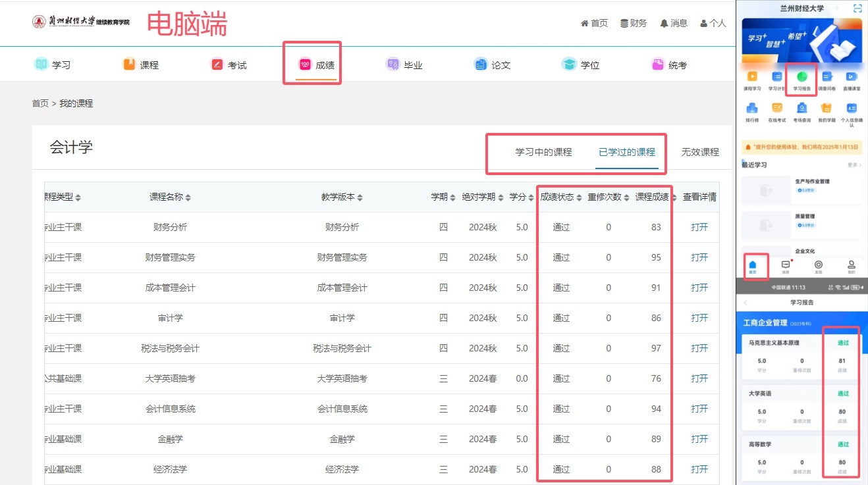Sort by the 成绩状态 column arrows
This screenshot has height=485, width=868.
pyautogui.click(x=579, y=197)
